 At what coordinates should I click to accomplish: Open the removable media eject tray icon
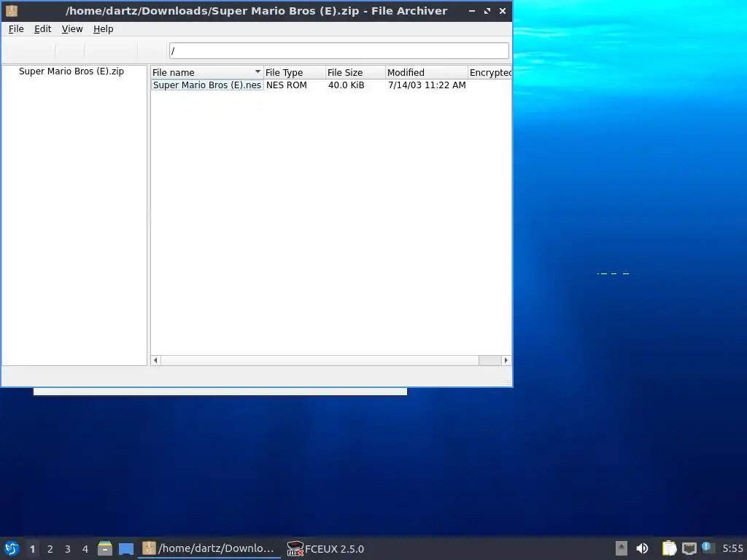pyautogui.click(x=622, y=548)
